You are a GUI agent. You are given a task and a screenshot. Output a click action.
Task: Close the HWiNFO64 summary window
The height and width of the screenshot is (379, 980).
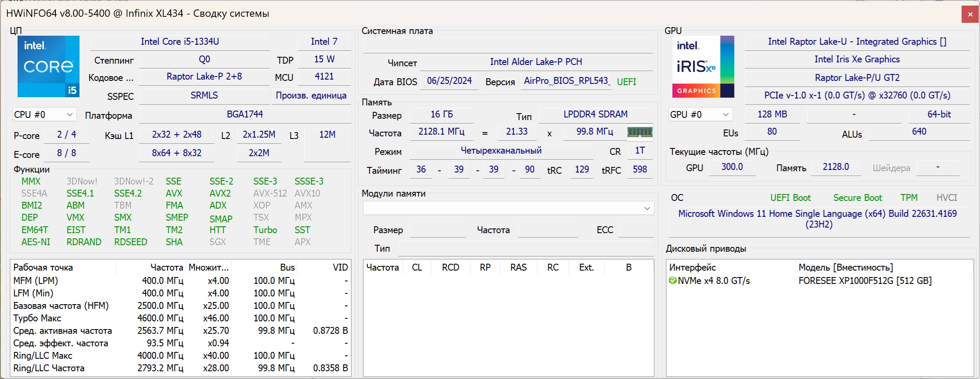pos(970,14)
